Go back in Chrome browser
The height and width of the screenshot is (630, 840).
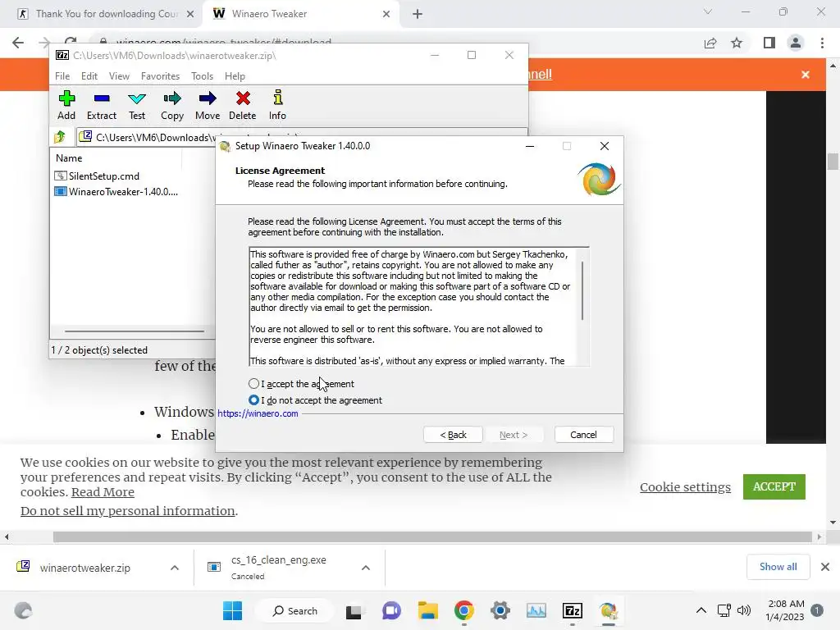click(18, 43)
